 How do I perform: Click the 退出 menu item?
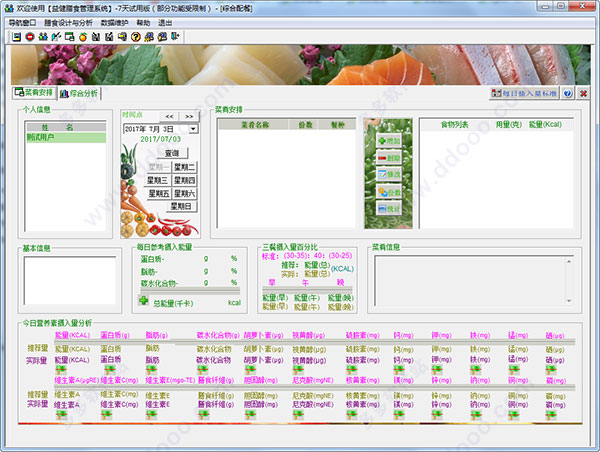click(165, 23)
